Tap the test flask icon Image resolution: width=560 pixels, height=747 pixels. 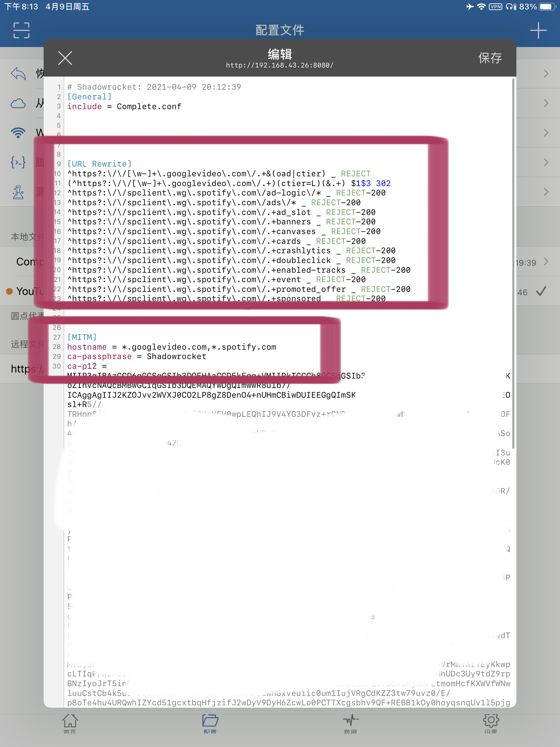tap(18, 192)
